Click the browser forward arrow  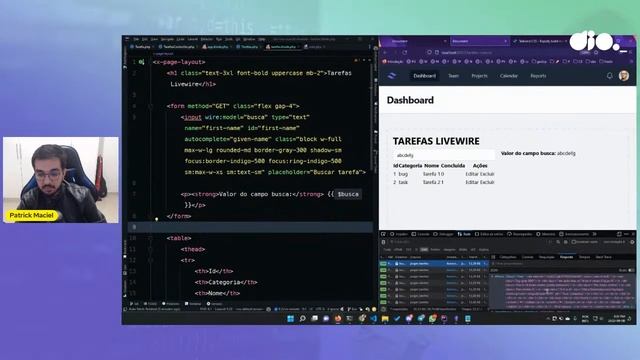click(x=395, y=53)
